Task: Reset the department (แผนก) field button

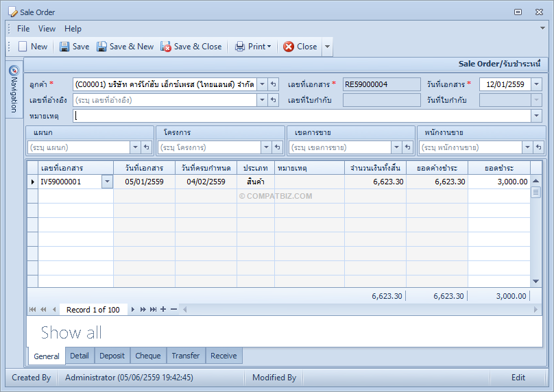Action: [147, 147]
